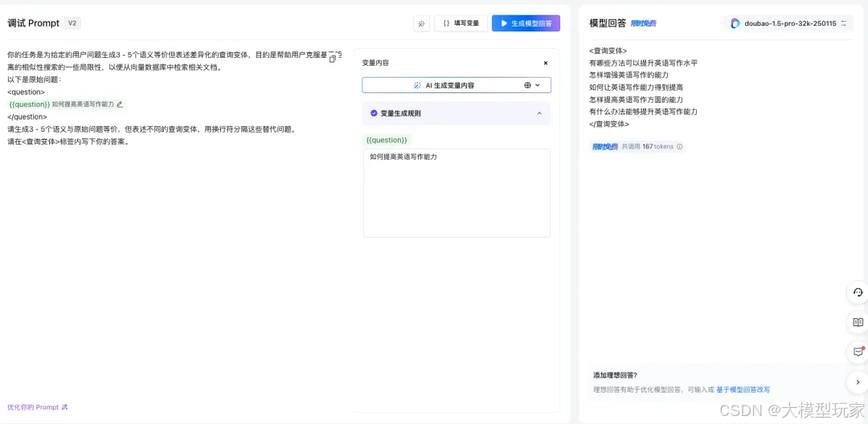Click response line 怎样增强英语写作的能力
This screenshot has height=424, width=868.
(x=629, y=75)
